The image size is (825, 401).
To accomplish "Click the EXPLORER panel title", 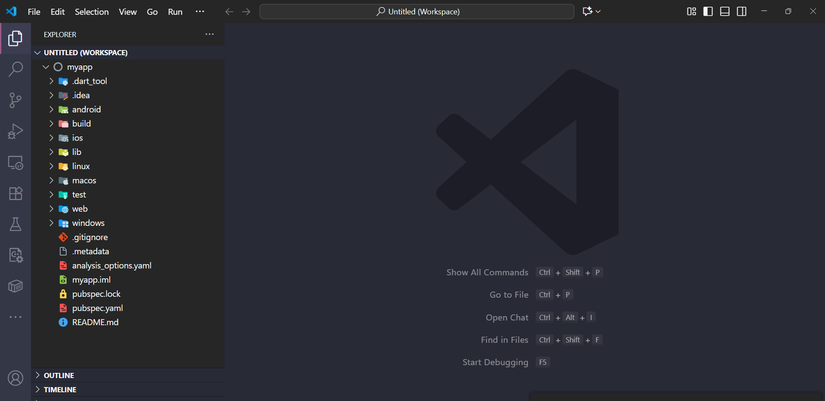I will click(60, 34).
